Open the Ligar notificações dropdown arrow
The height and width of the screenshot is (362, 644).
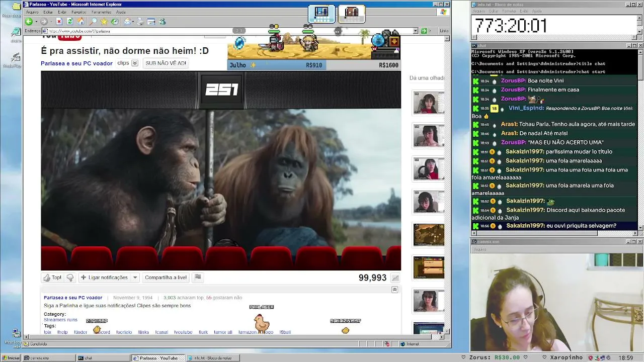(135, 278)
